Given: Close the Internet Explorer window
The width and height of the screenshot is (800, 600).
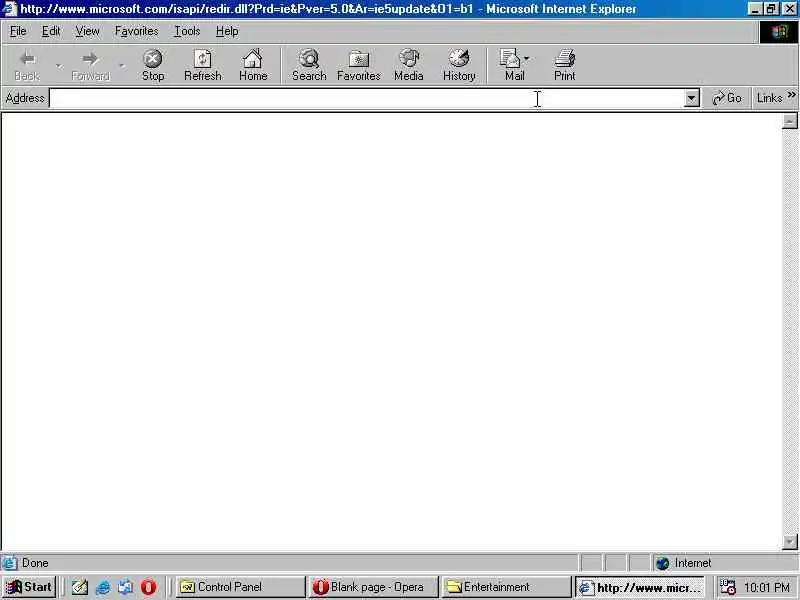Looking at the screenshot, I should pyautogui.click(x=789, y=9).
